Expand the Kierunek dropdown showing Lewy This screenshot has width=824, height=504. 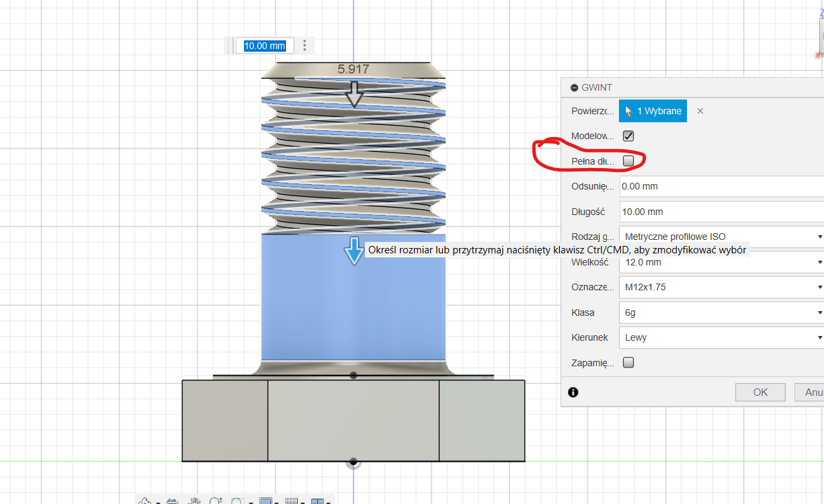pyautogui.click(x=722, y=337)
